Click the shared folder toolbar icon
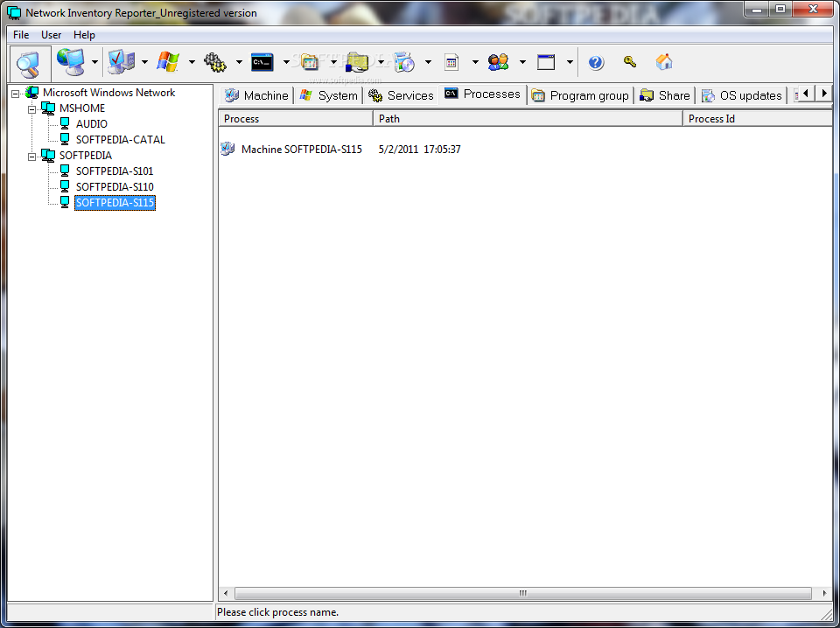 pos(357,62)
